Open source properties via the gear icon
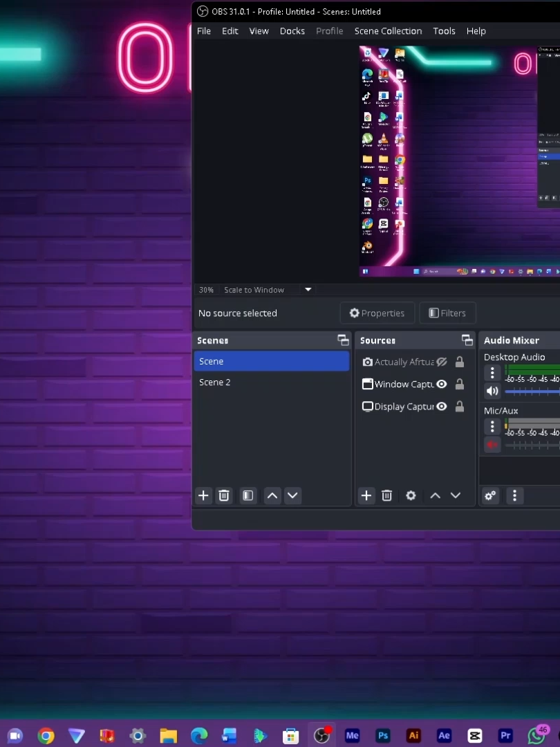The width and height of the screenshot is (560, 747). (x=411, y=495)
